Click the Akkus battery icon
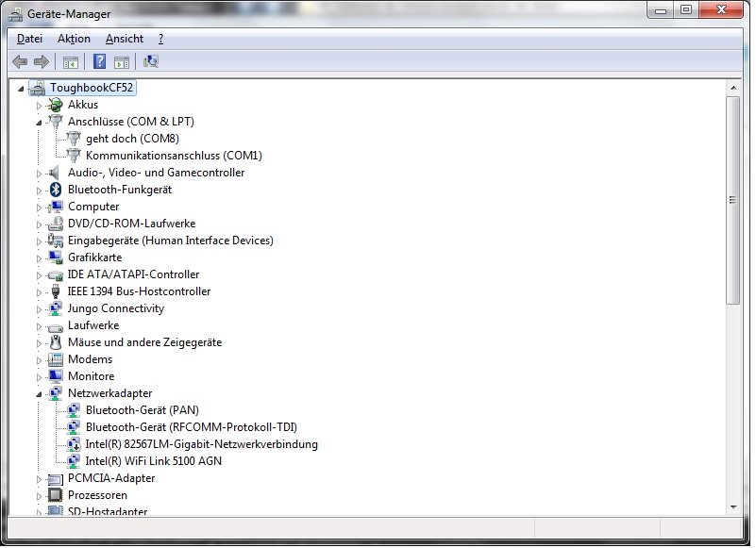The height and width of the screenshot is (548, 756). tap(56, 105)
